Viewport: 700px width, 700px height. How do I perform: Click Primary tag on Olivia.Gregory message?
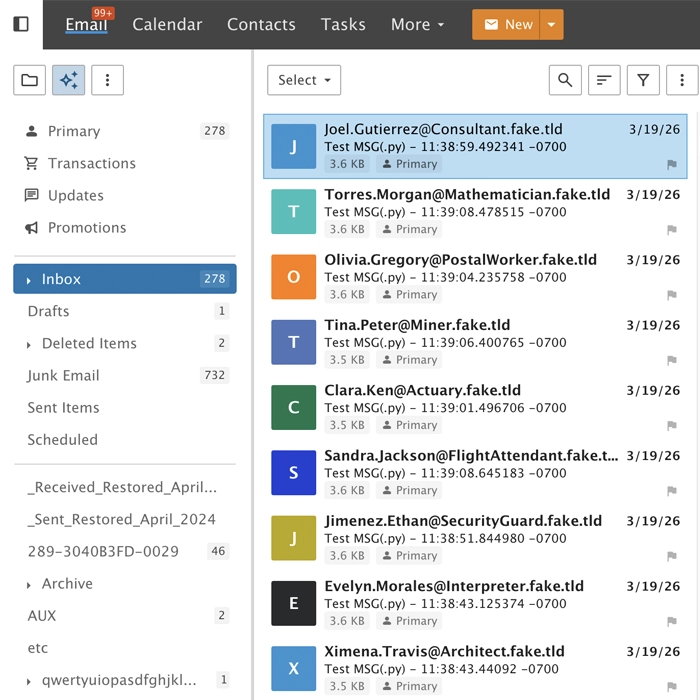[409, 295]
